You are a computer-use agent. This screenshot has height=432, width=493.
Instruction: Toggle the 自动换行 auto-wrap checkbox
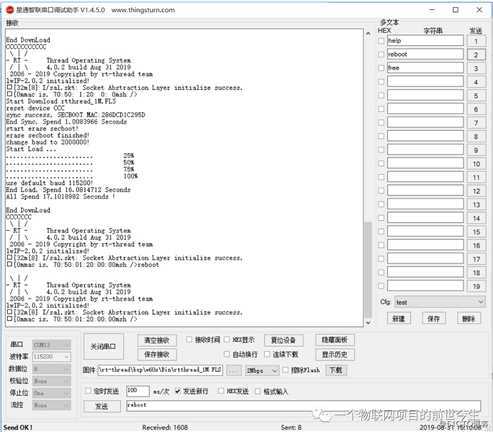pyautogui.click(x=227, y=354)
